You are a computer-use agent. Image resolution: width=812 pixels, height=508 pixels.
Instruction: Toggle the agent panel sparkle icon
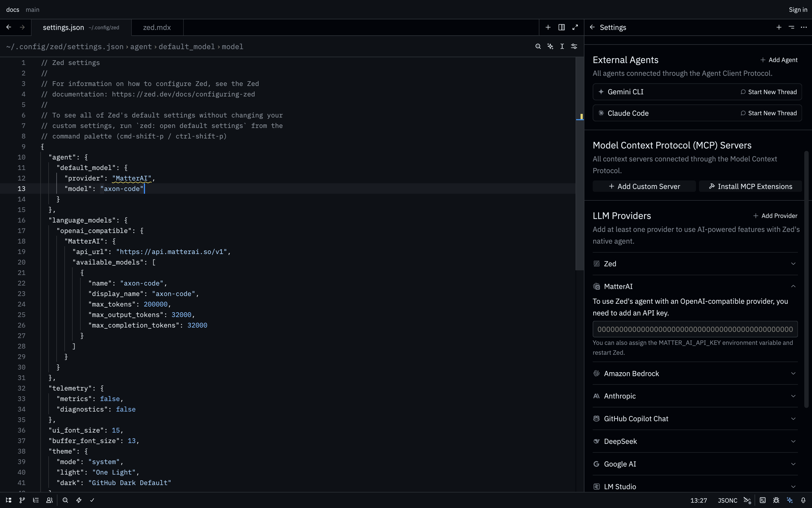[x=790, y=500]
